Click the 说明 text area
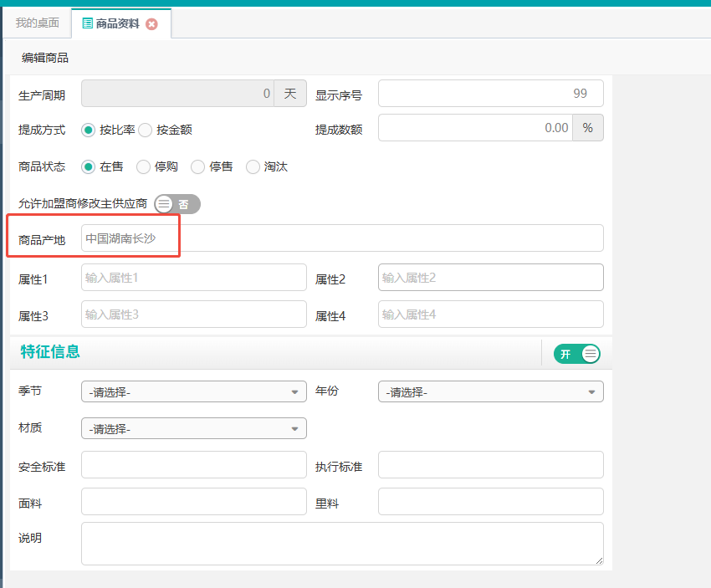 point(342,544)
